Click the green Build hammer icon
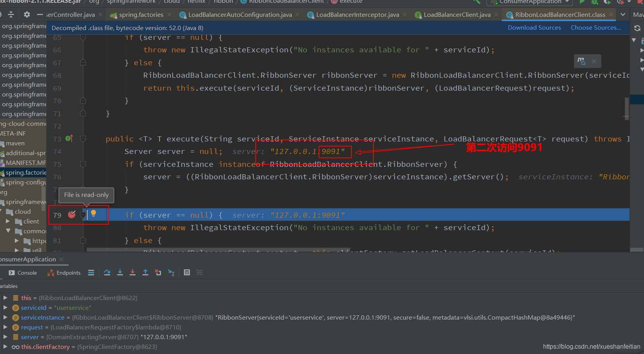The height and width of the screenshot is (354, 644). coord(477,2)
